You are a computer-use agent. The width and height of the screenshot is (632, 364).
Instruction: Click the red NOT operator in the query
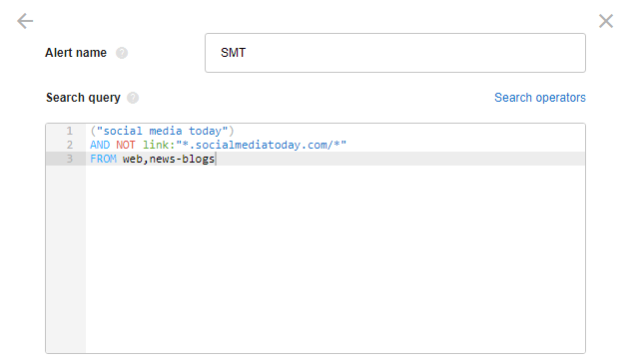coord(126,145)
